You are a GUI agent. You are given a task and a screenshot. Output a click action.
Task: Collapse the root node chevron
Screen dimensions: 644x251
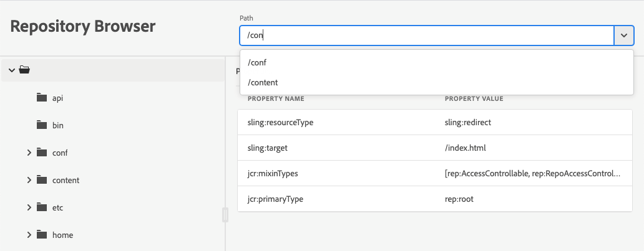pos(12,70)
